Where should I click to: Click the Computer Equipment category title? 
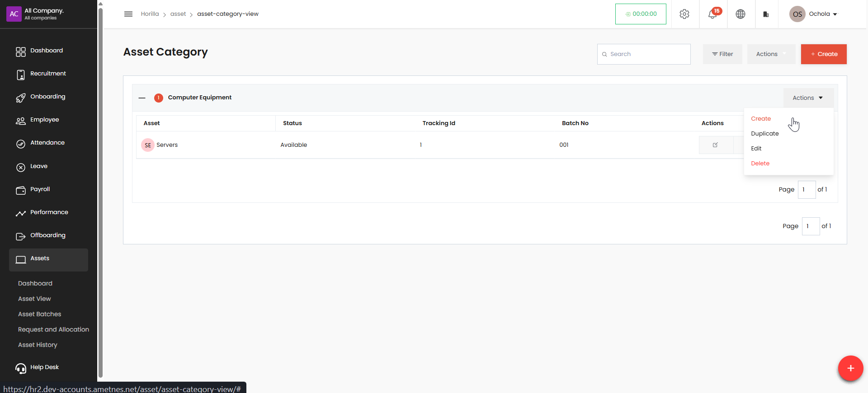pyautogui.click(x=200, y=98)
